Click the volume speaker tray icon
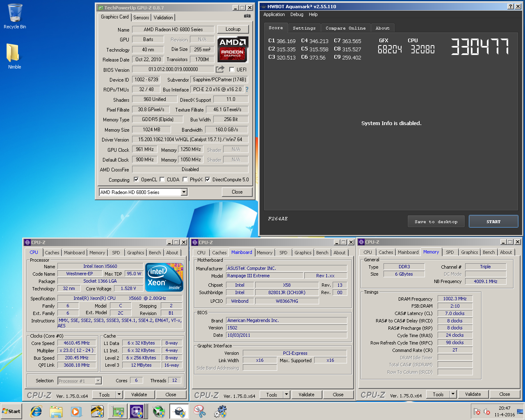The width and height of the screenshot is (525, 420). pyautogui.click(x=487, y=411)
